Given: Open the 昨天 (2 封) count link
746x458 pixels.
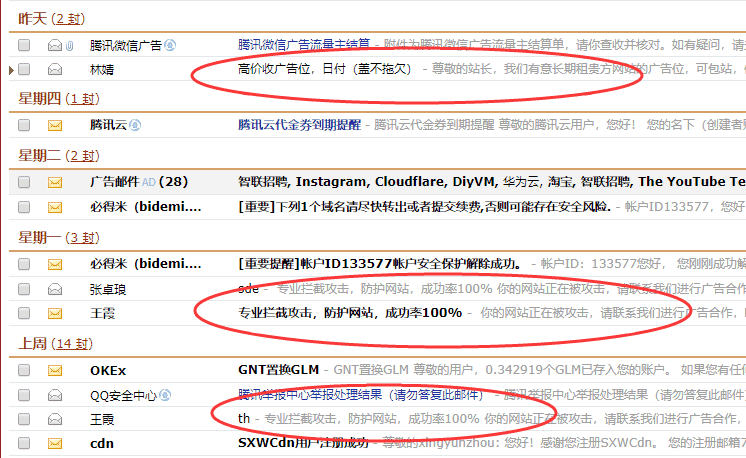Looking at the screenshot, I should pyautogui.click(x=68, y=19).
